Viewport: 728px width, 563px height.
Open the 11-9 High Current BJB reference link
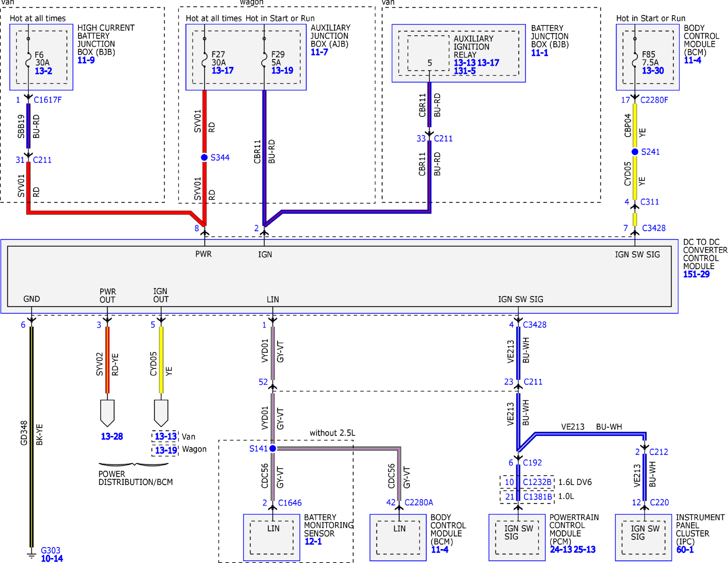pos(86,60)
